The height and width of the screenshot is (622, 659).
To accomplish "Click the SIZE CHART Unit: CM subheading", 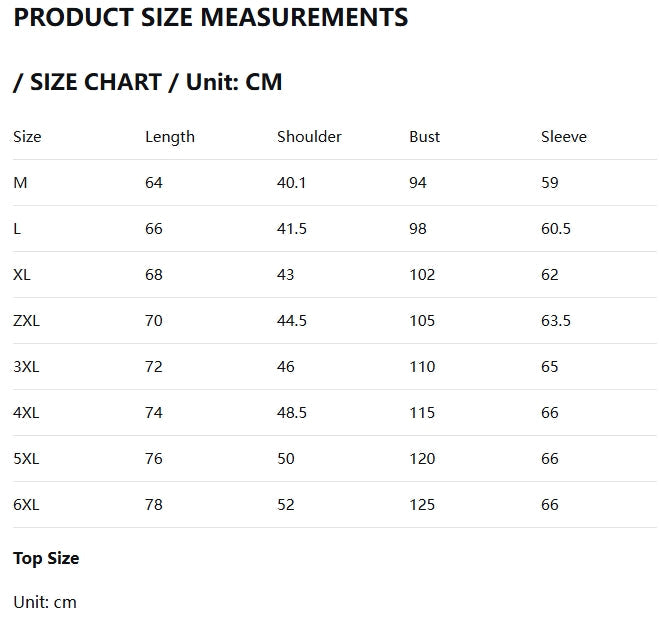I will (148, 82).
